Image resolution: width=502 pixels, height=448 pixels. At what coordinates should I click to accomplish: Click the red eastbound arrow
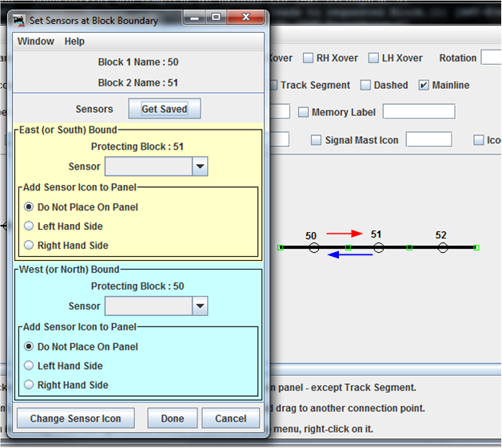click(345, 234)
